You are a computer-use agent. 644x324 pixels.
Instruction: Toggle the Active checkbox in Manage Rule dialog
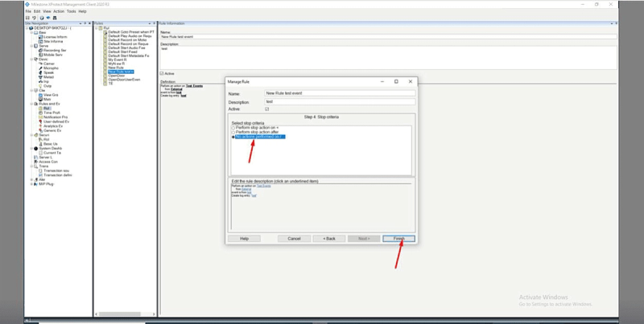point(267,109)
